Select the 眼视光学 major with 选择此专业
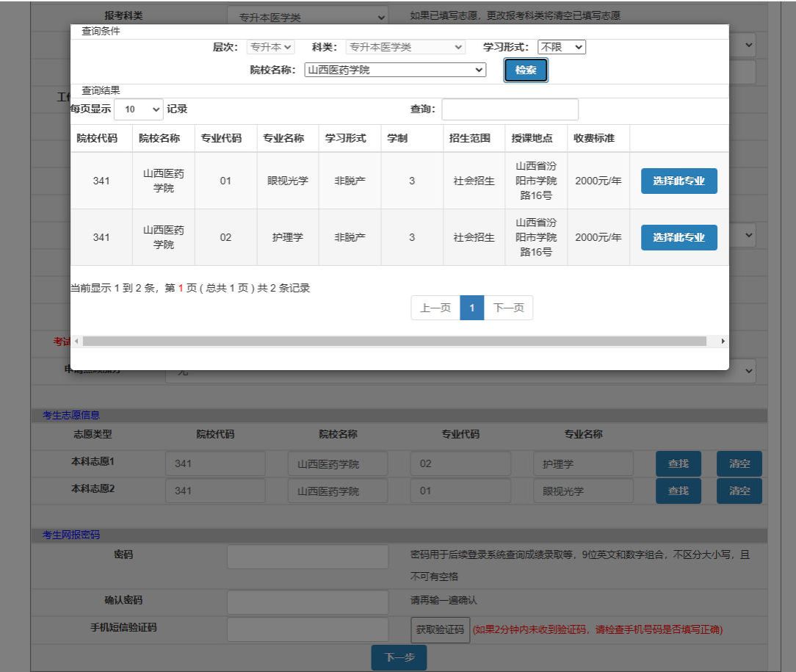 pos(679,181)
